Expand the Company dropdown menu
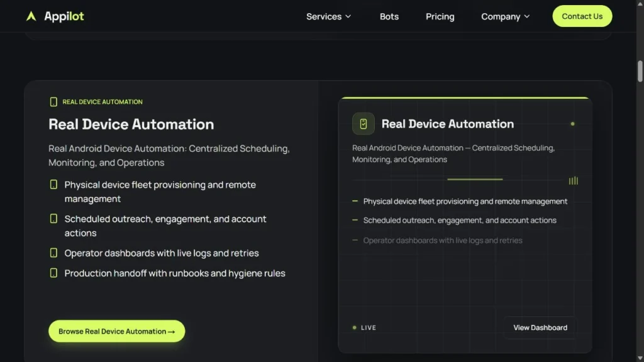644x362 pixels. tap(505, 16)
